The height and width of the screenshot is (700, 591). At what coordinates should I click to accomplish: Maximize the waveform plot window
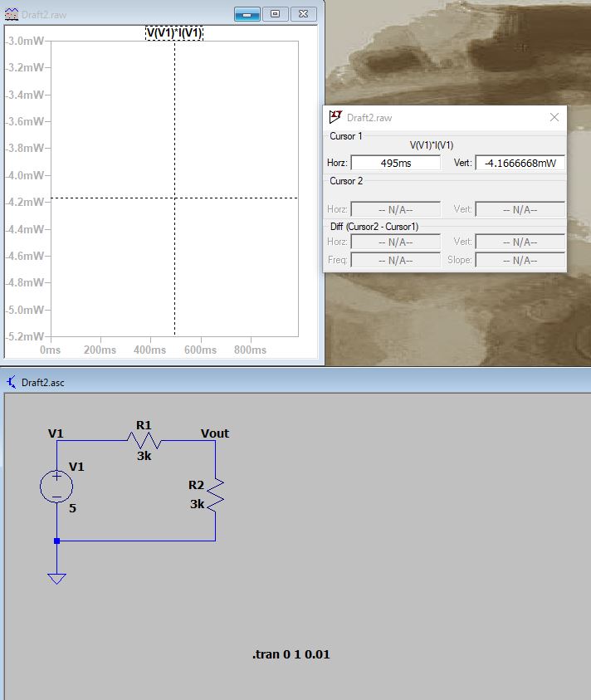pyautogui.click(x=275, y=14)
